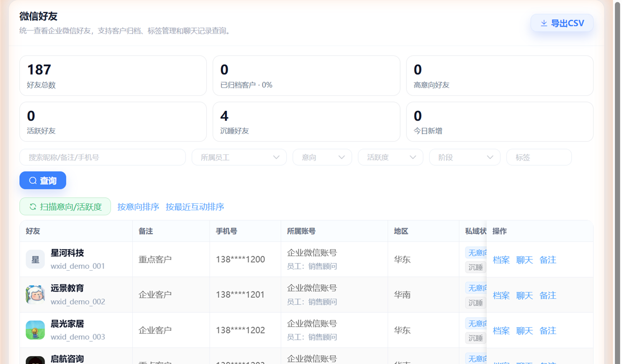Select the 远景教育 avatar image

(x=35, y=295)
